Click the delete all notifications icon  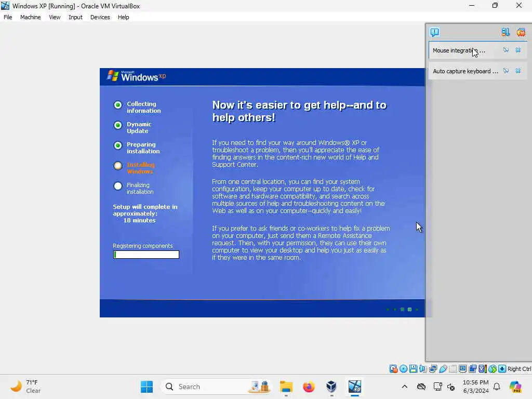tap(521, 32)
